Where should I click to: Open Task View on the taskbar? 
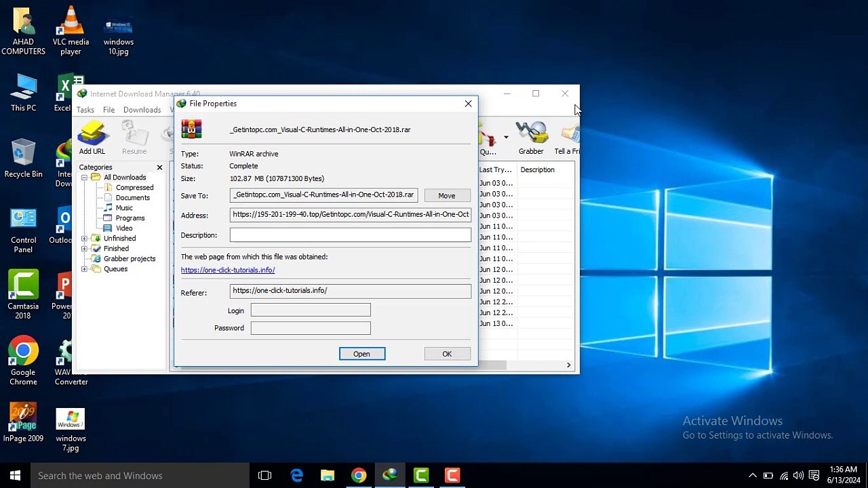pyautogui.click(x=264, y=476)
